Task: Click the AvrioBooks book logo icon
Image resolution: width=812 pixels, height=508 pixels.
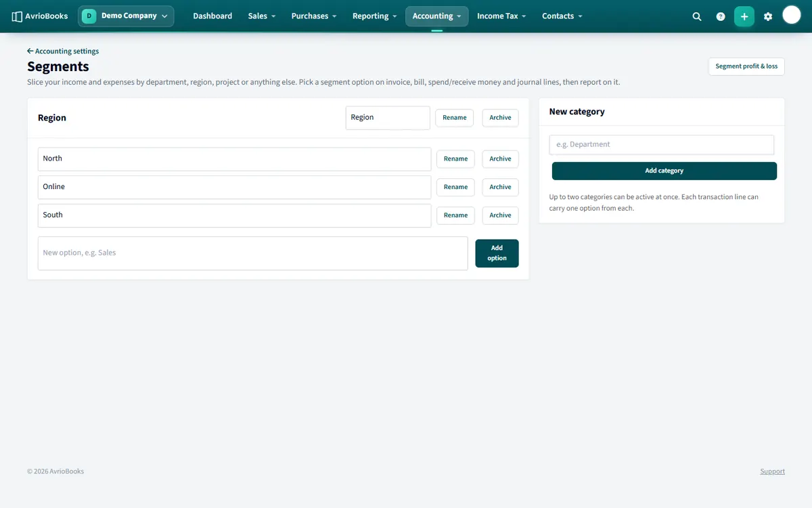Action: pos(17,16)
